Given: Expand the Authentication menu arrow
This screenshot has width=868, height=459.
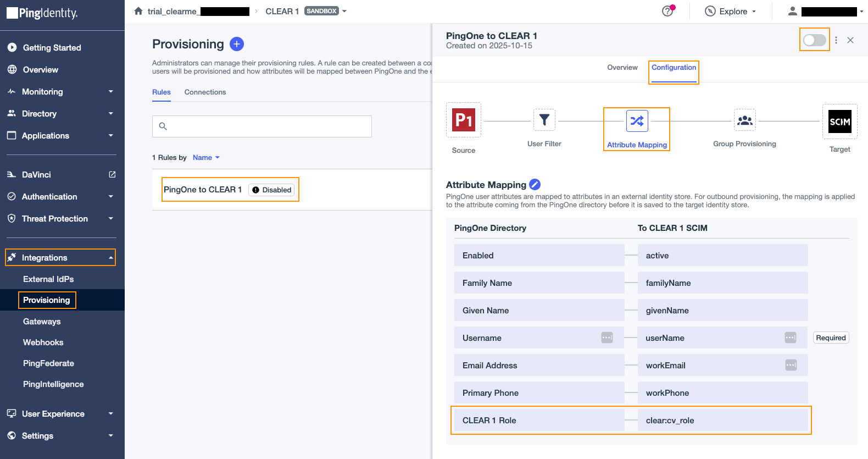Looking at the screenshot, I should [111, 197].
